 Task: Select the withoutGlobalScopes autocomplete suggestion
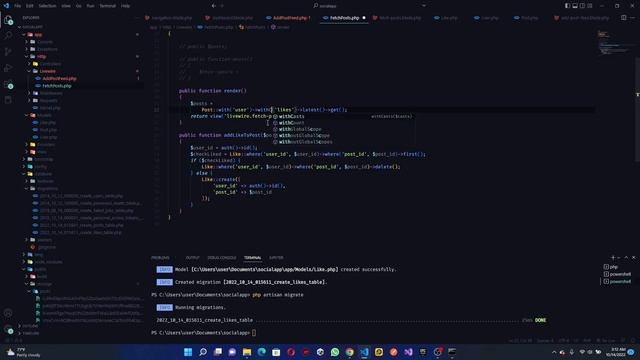344,142
